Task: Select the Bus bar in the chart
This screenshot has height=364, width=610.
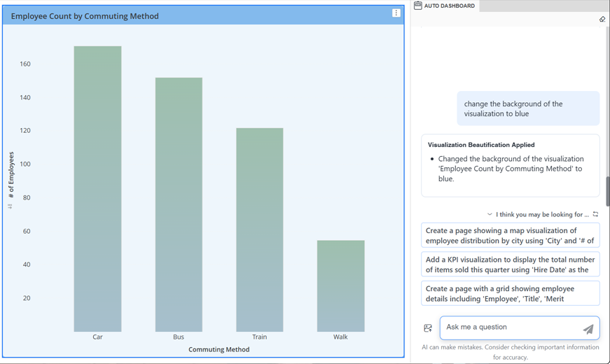Action: click(179, 204)
